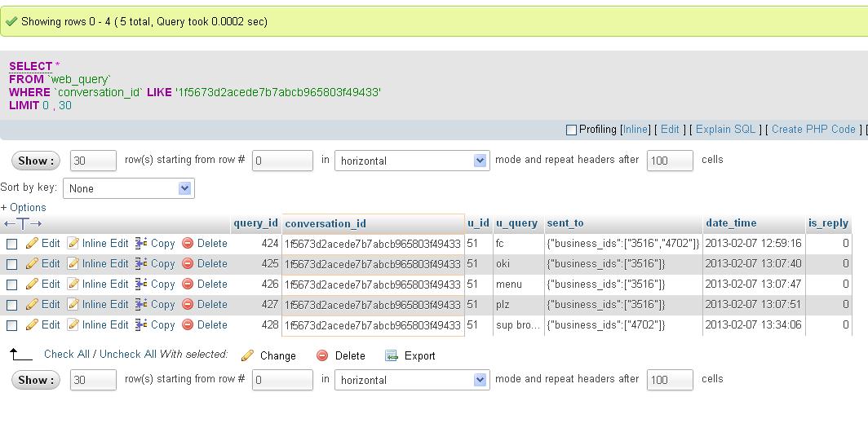This screenshot has height=441, width=868.
Task: Click the Uncheck All link
Action: (128, 354)
